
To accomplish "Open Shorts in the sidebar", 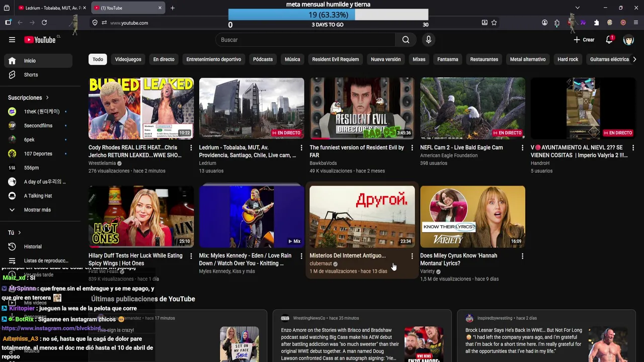I will pos(39,74).
